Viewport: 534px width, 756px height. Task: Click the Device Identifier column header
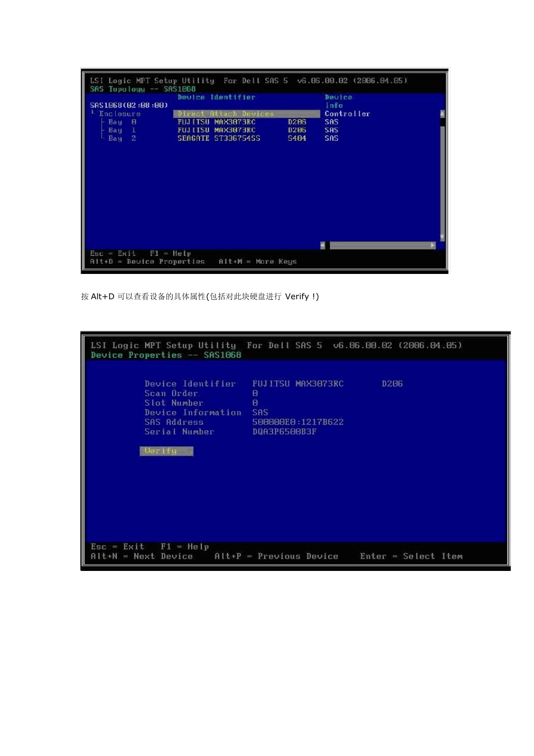216,97
